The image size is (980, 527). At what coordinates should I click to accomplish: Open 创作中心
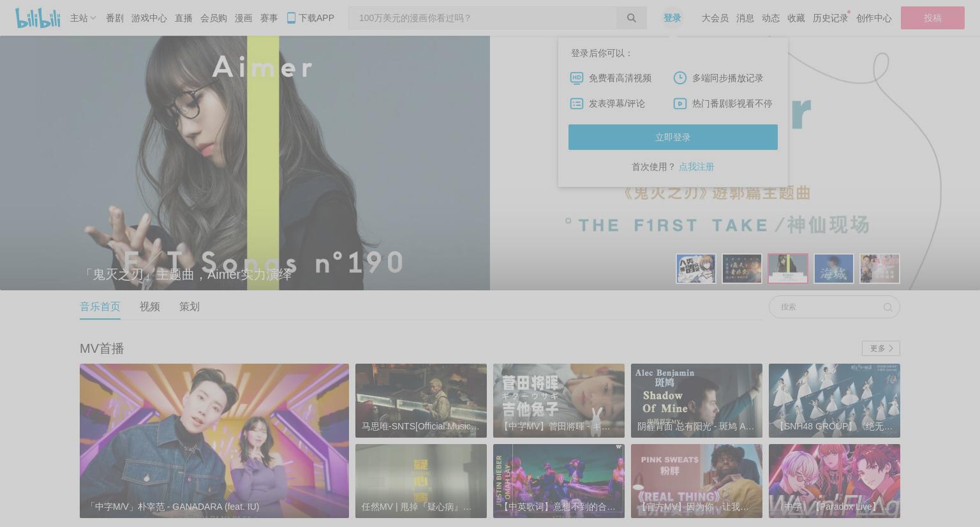pos(874,18)
